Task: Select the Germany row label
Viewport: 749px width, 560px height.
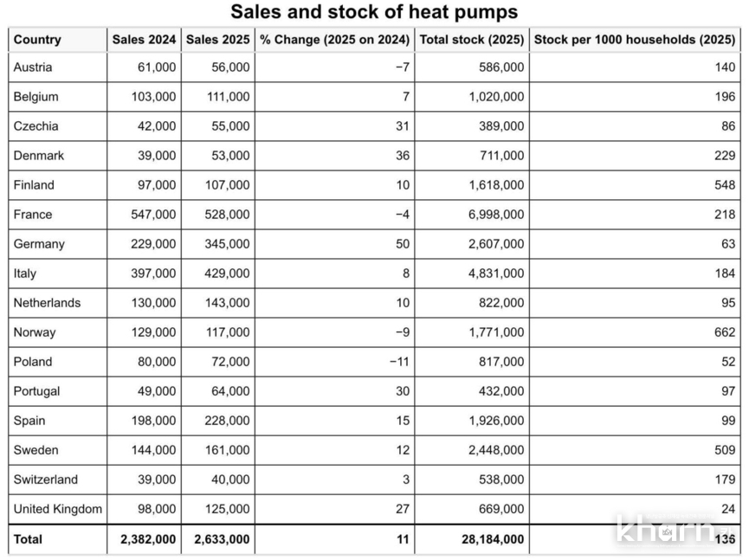Action: [39, 244]
